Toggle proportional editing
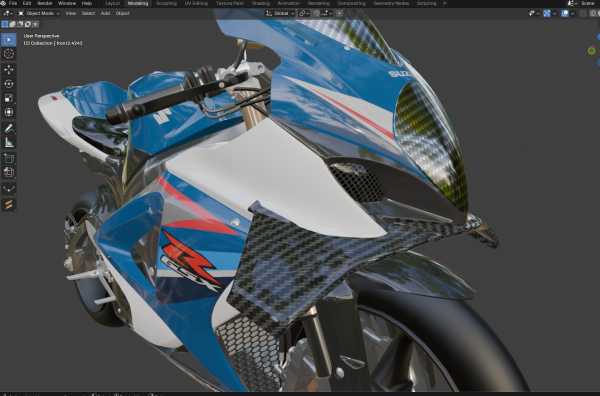Screen dimensions: 600x396 (x=339, y=13)
